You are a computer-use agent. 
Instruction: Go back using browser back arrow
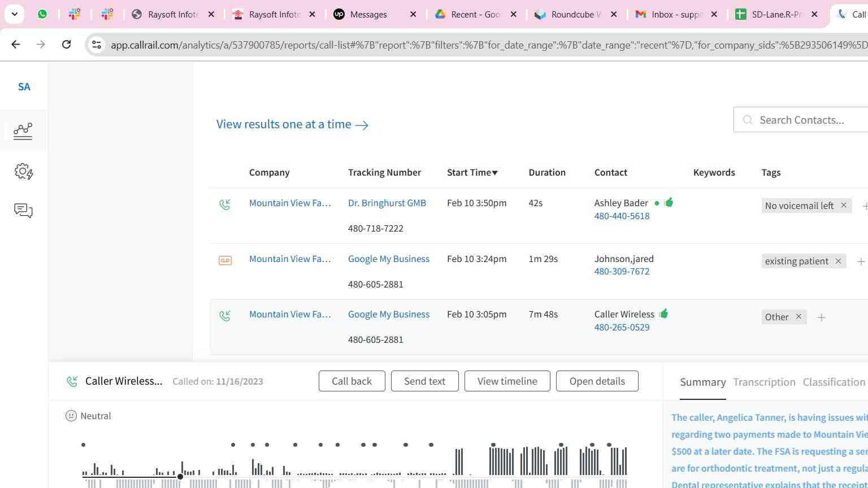coord(16,44)
